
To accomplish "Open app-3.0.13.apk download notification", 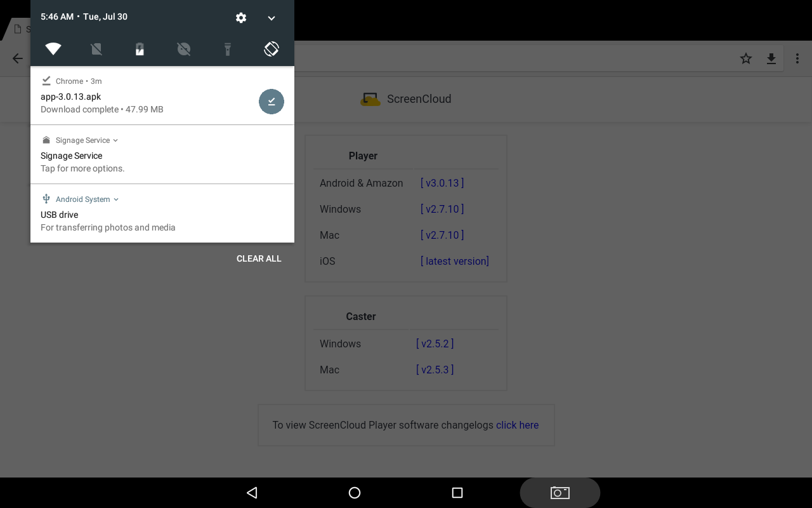I will 162,95.
